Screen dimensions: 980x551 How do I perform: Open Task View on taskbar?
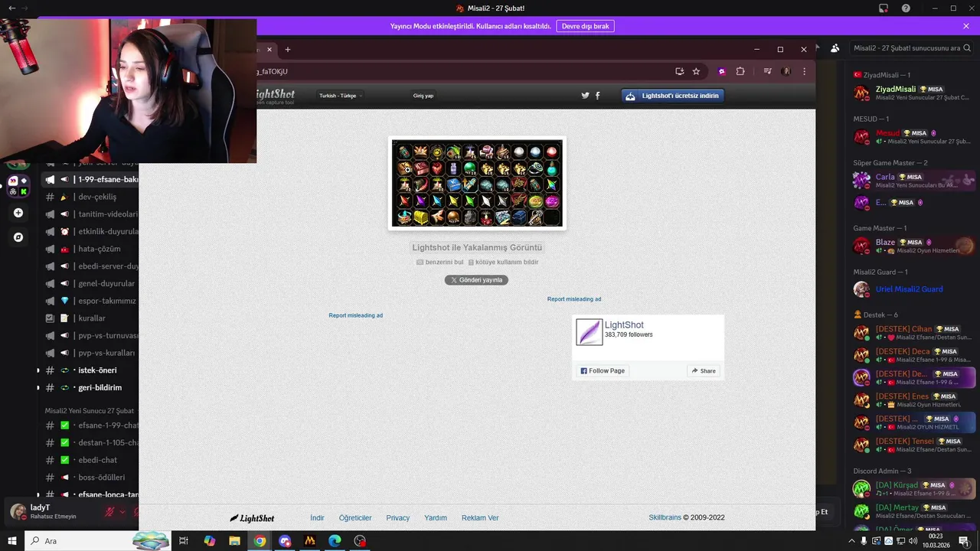coord(184,541)
